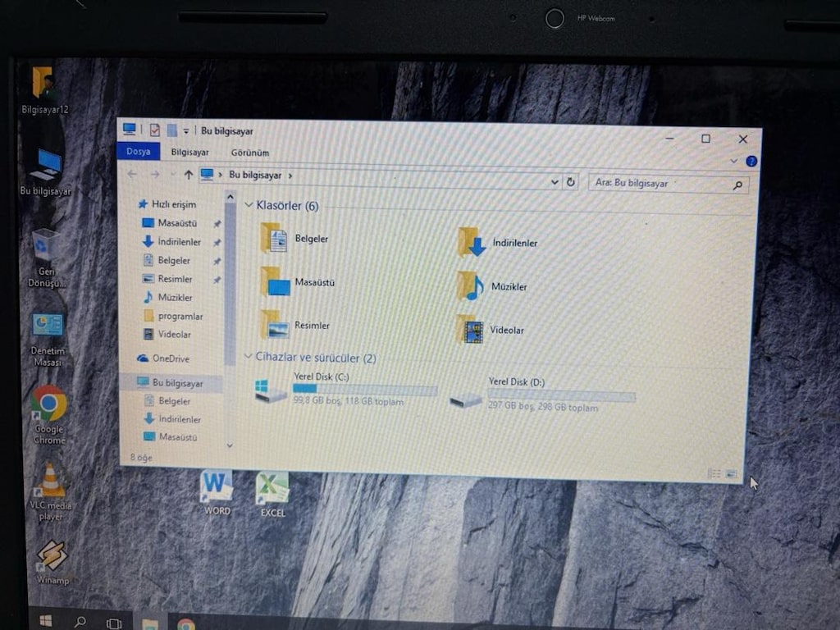Screen dimensions: 840x630
Task: Launch Google Chrome from the desktop
Action: [x=49, y=414]
